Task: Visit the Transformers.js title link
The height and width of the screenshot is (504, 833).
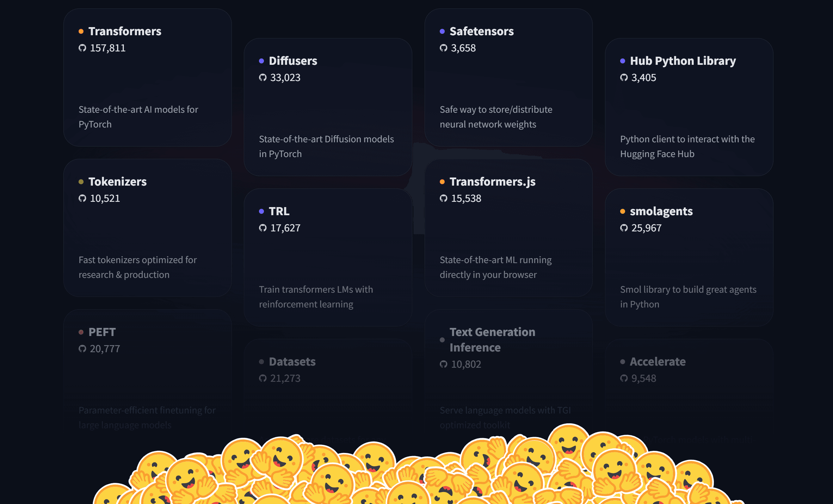Action: (492, 182)
